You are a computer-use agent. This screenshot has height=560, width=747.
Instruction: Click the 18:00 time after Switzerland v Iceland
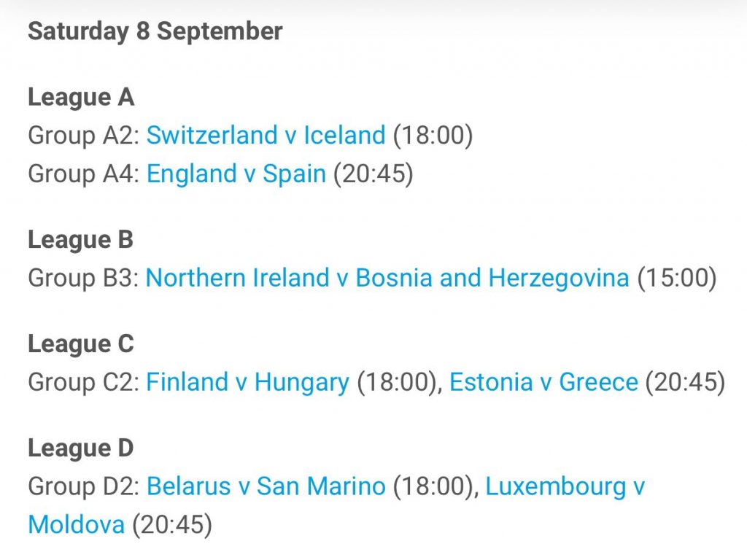click(433, 135)
